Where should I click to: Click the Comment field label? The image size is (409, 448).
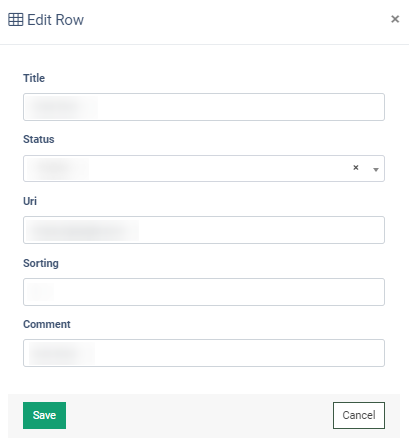pos(47,324)
